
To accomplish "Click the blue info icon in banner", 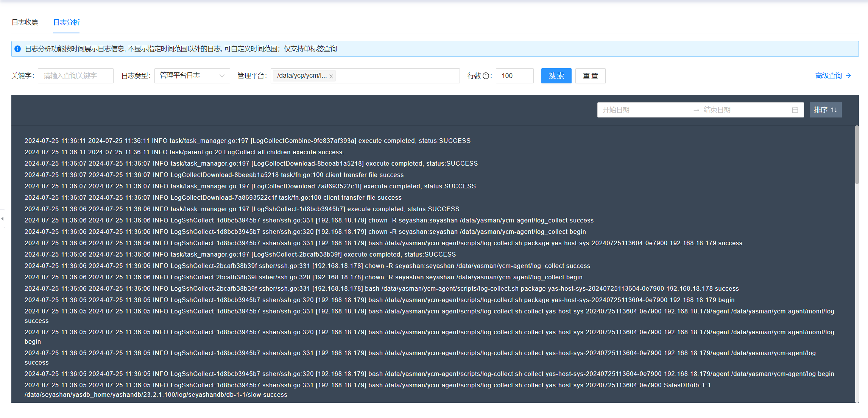I will pos(17,49).
